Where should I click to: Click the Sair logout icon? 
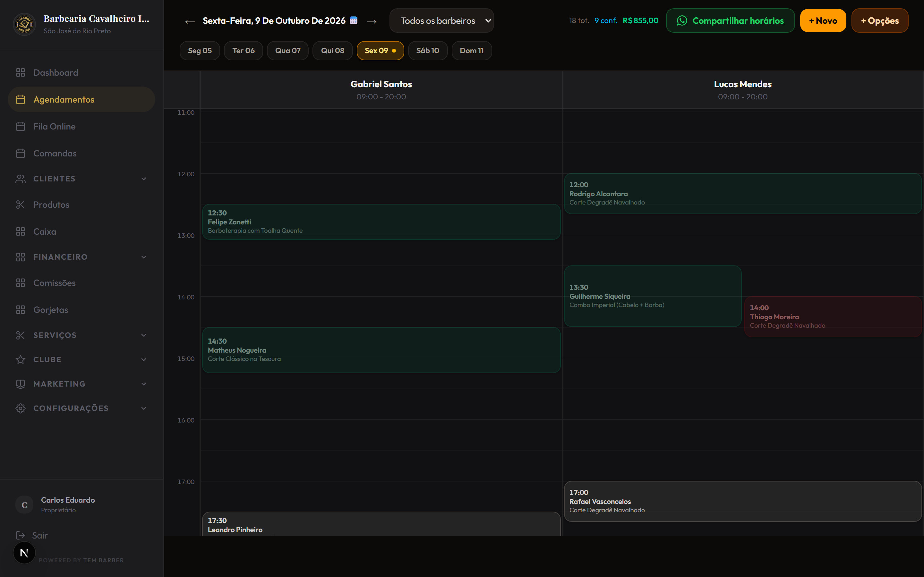[x=21, y=535]
